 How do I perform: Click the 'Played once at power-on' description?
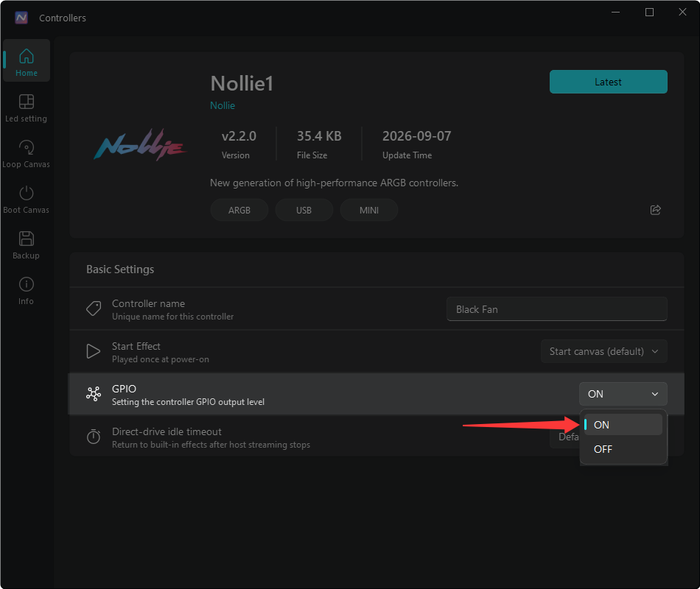tap(161, 359)
